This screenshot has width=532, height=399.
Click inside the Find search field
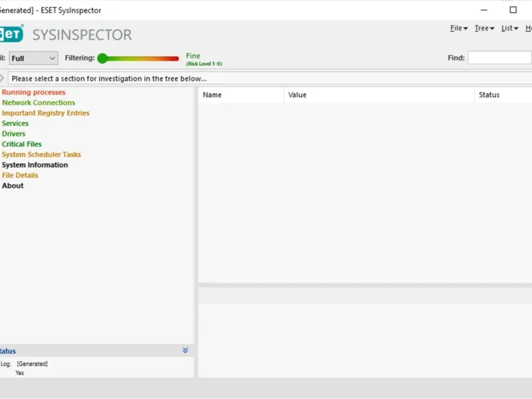(499, 58)
